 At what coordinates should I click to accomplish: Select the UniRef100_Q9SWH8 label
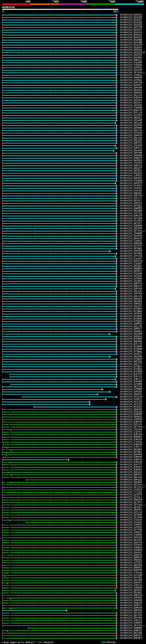click(131, 128)
